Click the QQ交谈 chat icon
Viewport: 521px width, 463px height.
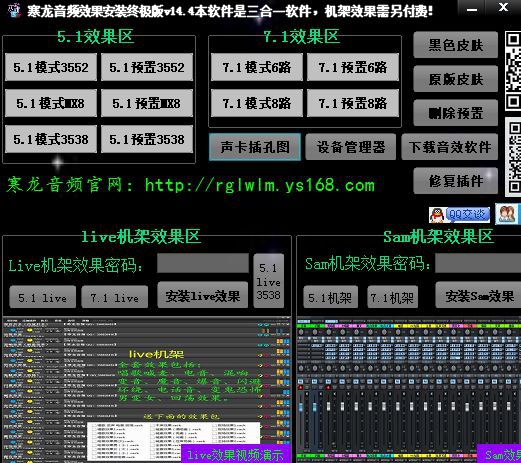459,215
